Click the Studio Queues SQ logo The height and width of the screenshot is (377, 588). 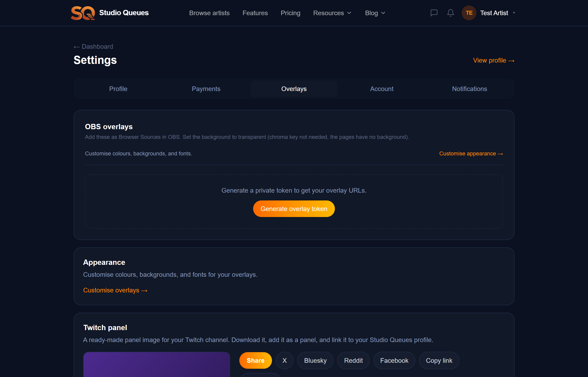coord(83,13)
